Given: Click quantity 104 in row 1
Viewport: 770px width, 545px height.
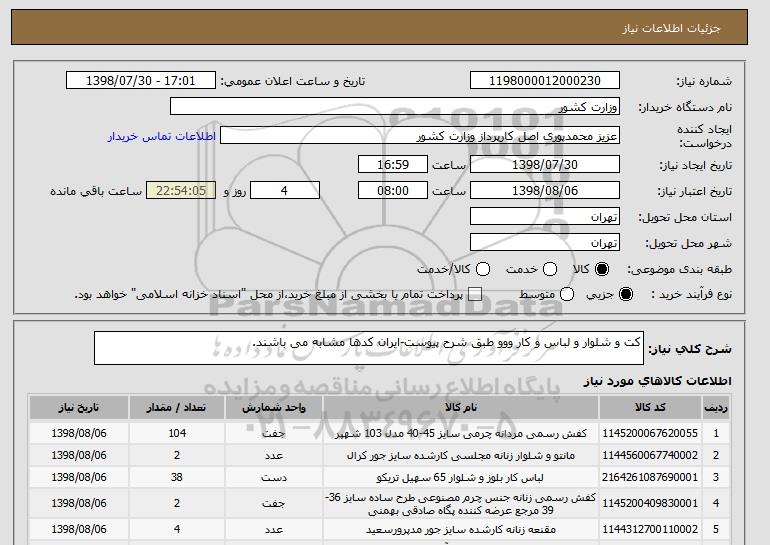Looking at the screenshot, I should (x=177, y=433).
